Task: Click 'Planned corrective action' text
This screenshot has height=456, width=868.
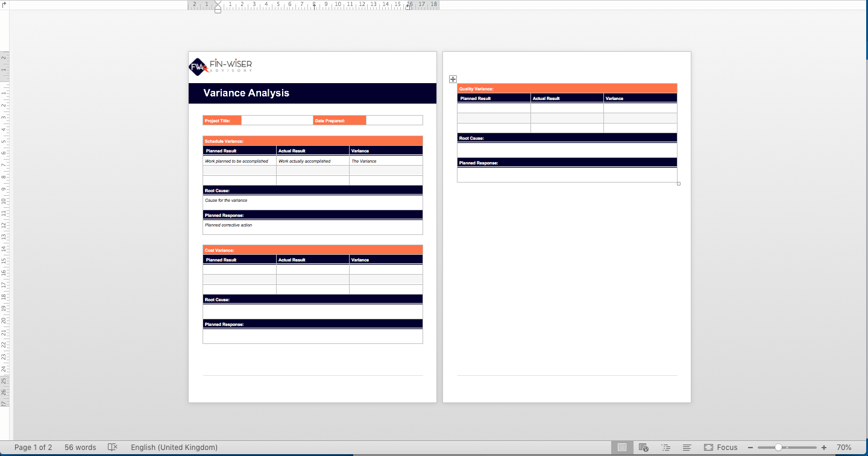Action: [228, 225]
